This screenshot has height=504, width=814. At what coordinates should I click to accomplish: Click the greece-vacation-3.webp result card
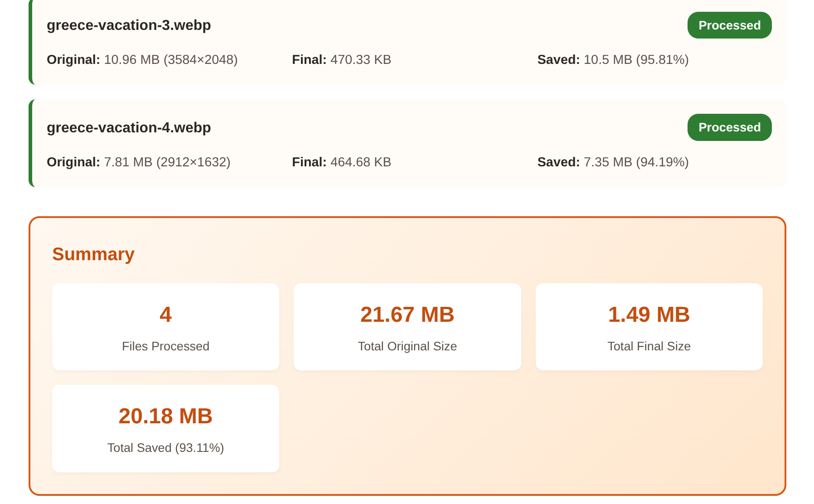tap(407, 42)
